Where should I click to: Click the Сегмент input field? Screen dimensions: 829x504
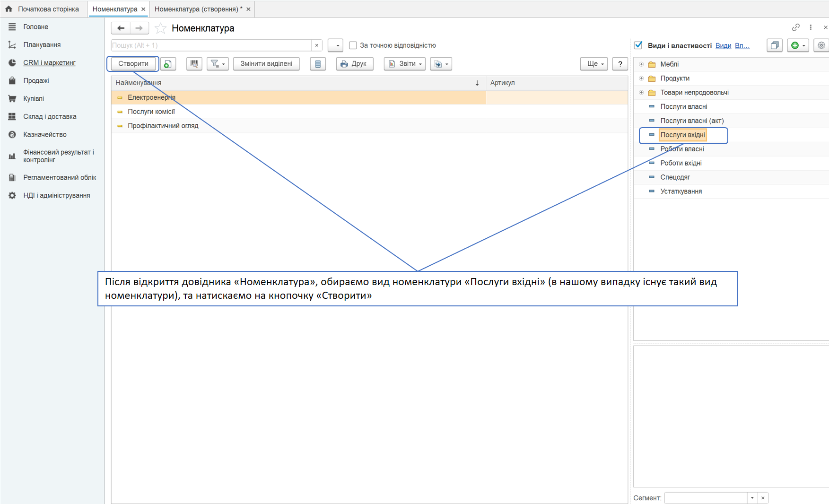point(706,498)
